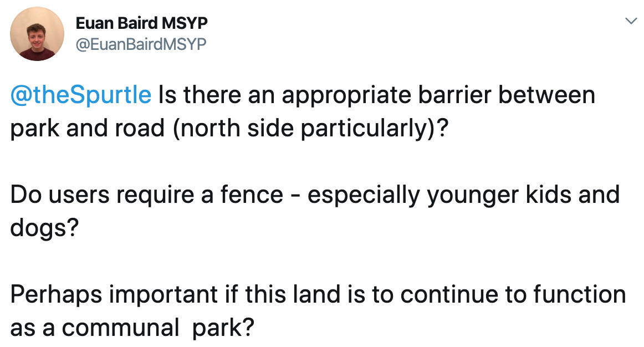Select the word 'function' in last paragraph
The image size is (644, 347).
(580, 294)
